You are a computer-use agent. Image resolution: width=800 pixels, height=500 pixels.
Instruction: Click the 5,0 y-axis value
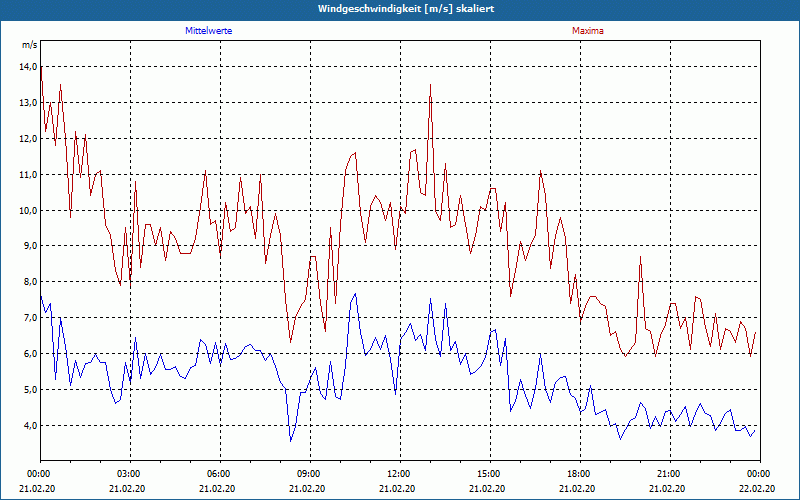(x=31, y=390)
